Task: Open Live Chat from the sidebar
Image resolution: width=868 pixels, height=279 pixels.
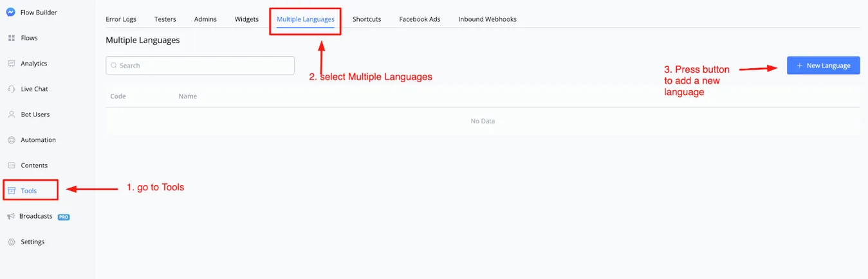Action: (34, 89)
